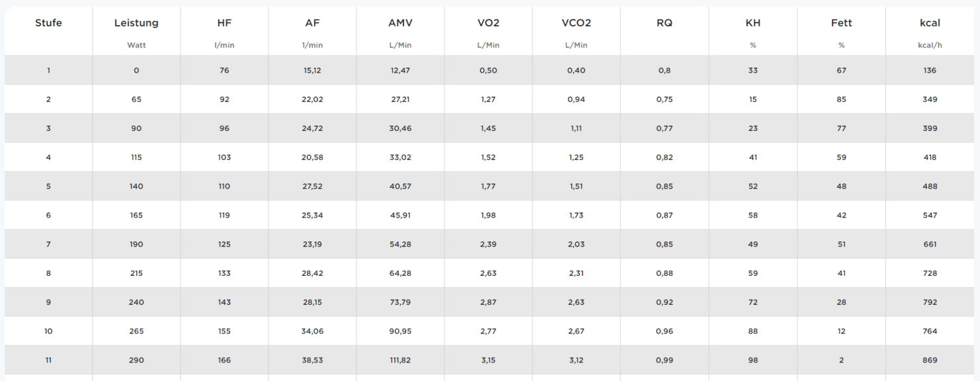Image resolution: width=980 pixels, height=381 pixels.
Task: Select the VO2 value 2,87
Action: click(x=488, y=302)
